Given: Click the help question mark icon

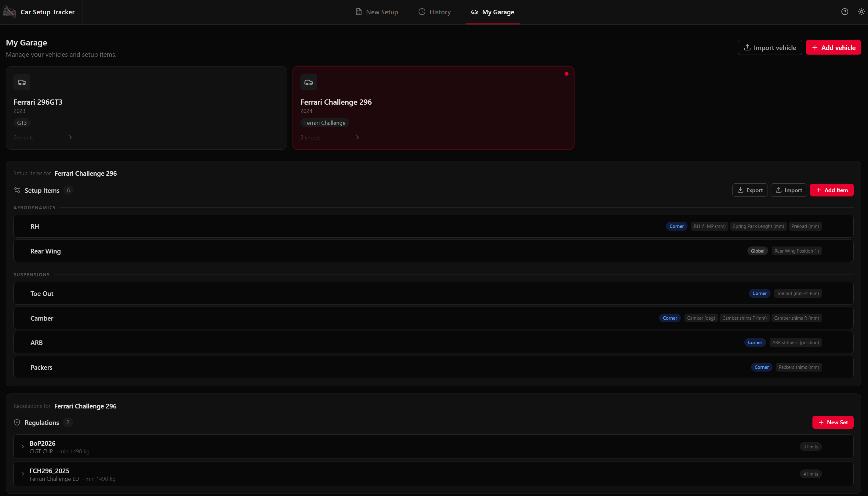Looking at the screenshot, I should point(844,12).
